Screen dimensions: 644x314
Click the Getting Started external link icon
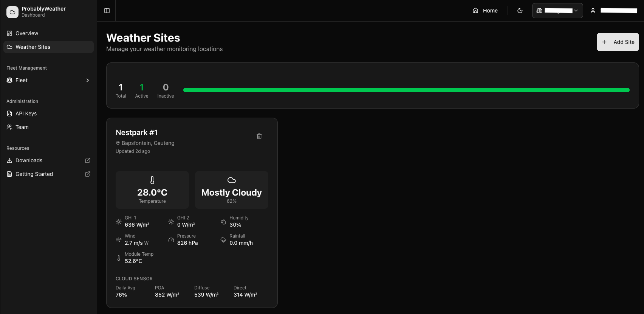88,174
